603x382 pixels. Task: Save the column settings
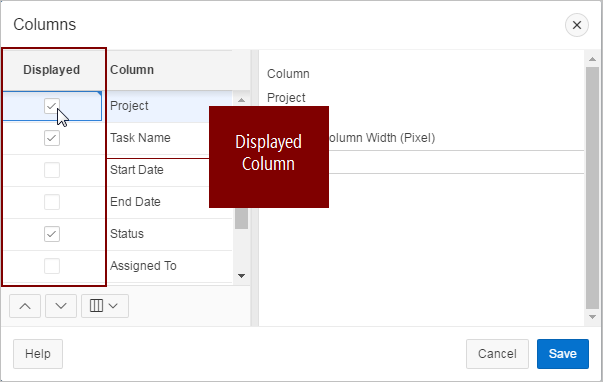click(563, 354)
